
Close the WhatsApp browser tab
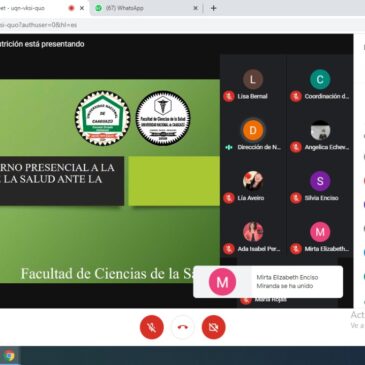click(x=196, y=8)
